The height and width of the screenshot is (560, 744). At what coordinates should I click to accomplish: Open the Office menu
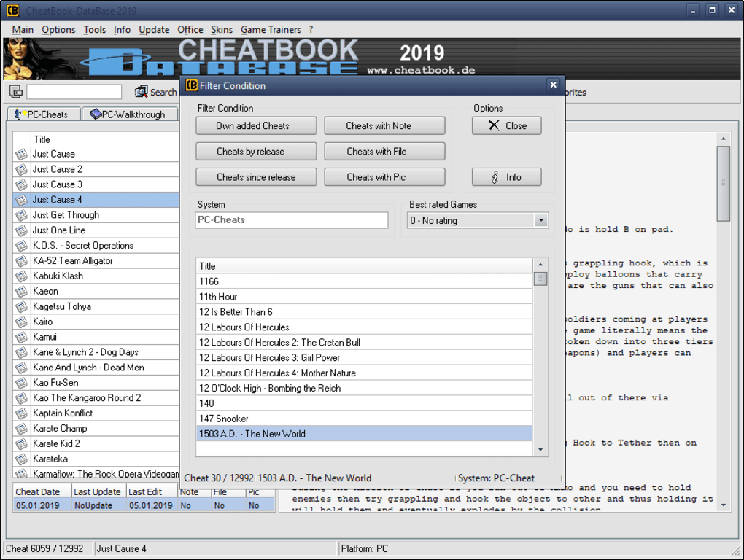click(190, 29)
